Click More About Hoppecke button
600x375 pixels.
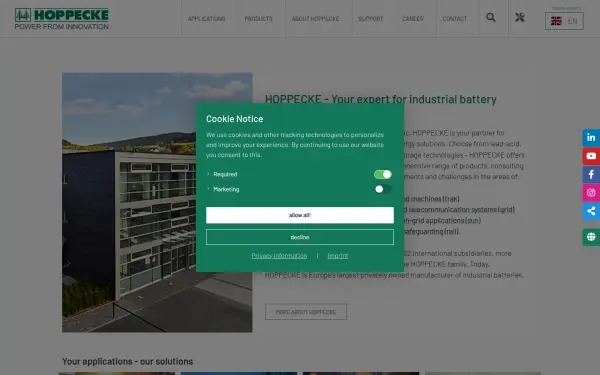pyautogui.click(x=306, y=312)
